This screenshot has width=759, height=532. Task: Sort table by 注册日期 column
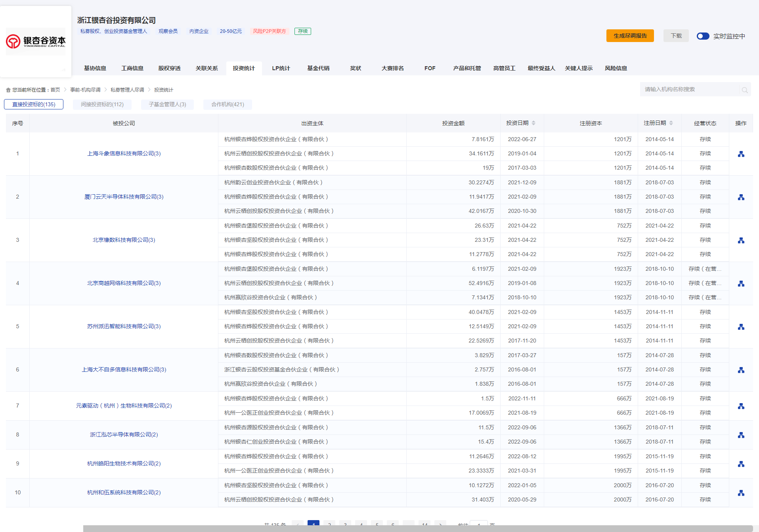click(671, 123)
